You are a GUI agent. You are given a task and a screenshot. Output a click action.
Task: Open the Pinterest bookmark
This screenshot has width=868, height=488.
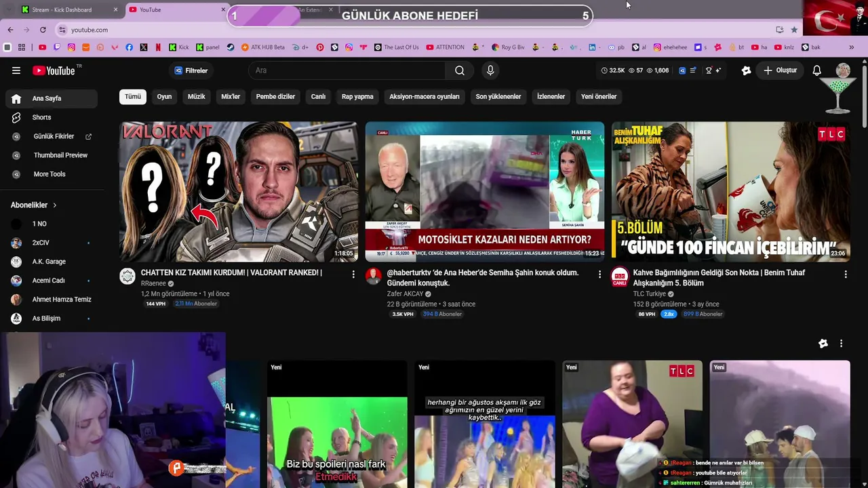click(320, 47)
